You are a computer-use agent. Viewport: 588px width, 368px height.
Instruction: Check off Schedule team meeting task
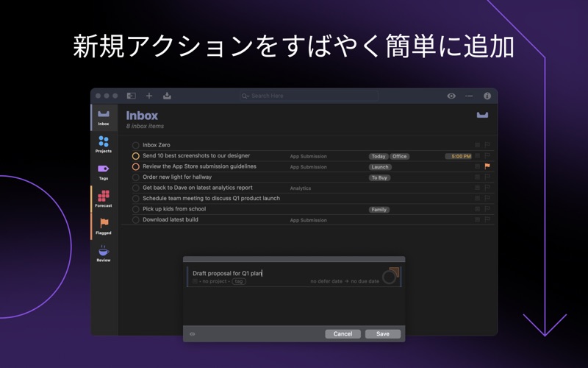tap(136, 199)
